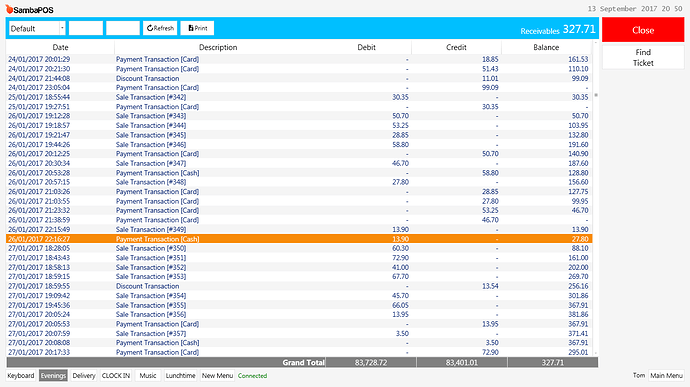Select Sale Transaction [#353] row
The image size is (690, 387).
point(299,277)
